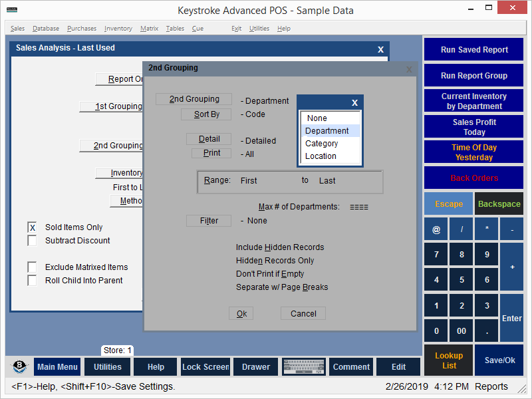Open the Utilities menu in menu bar

(x=259, y=29)
